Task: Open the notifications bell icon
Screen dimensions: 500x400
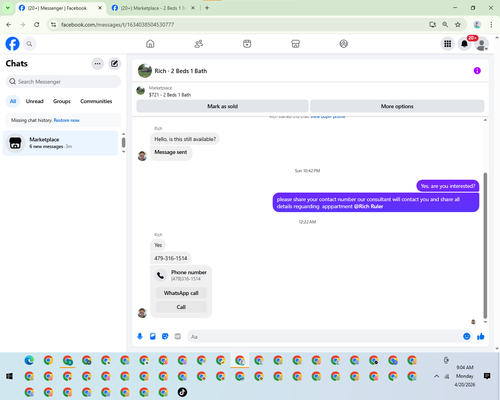Action: [x=464, y=44]
